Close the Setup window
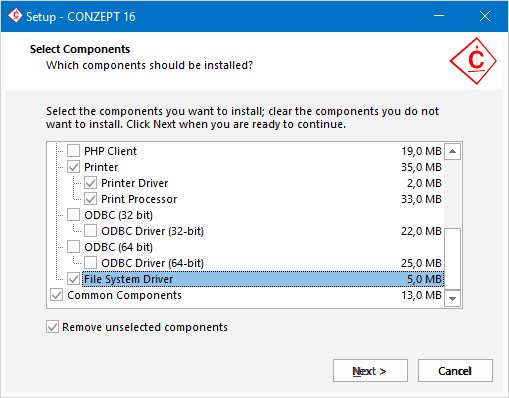Screen dimensions: 509x398 [484, 16]
